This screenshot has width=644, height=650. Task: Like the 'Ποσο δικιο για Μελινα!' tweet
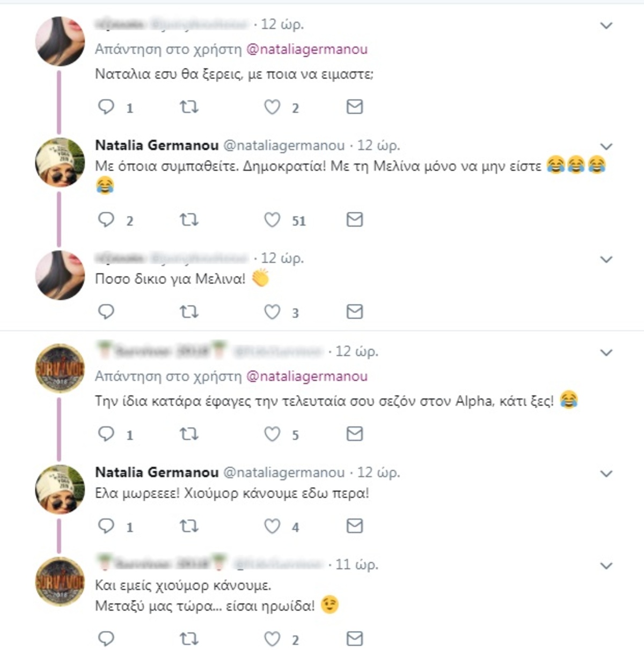272,312
